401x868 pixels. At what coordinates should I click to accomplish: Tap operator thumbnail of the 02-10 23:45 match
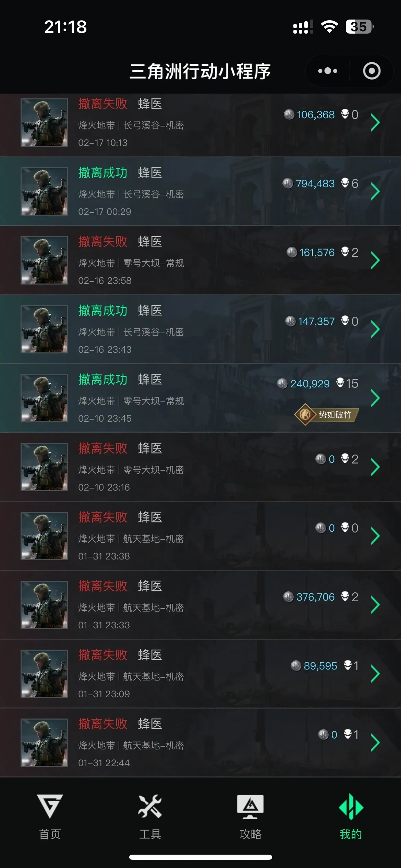coord(44,398)
